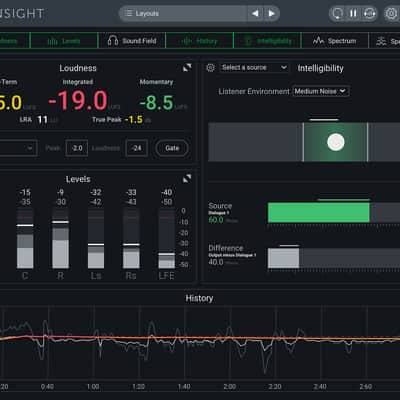Toggle the Sound Field module tab
400x400 pixels.
(x=132, y=41)
